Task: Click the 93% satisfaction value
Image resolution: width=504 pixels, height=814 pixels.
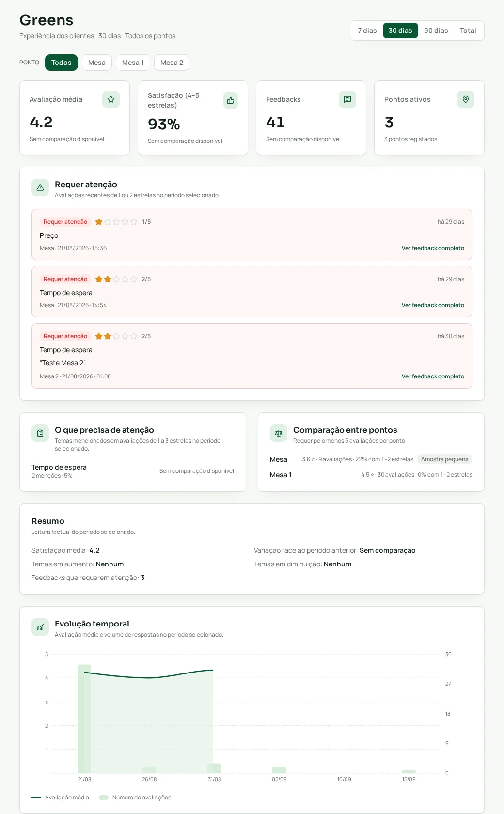Action: tap(164, 124)
